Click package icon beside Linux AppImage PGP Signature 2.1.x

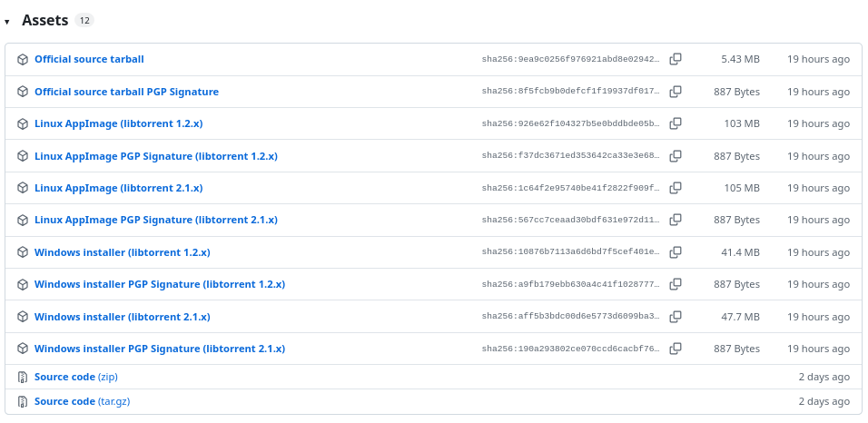pos(23,220)
